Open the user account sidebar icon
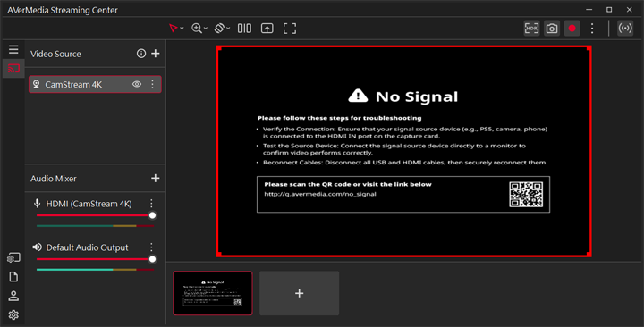The image size is (644, 327). pyautogui.click(x=13, y=296)
